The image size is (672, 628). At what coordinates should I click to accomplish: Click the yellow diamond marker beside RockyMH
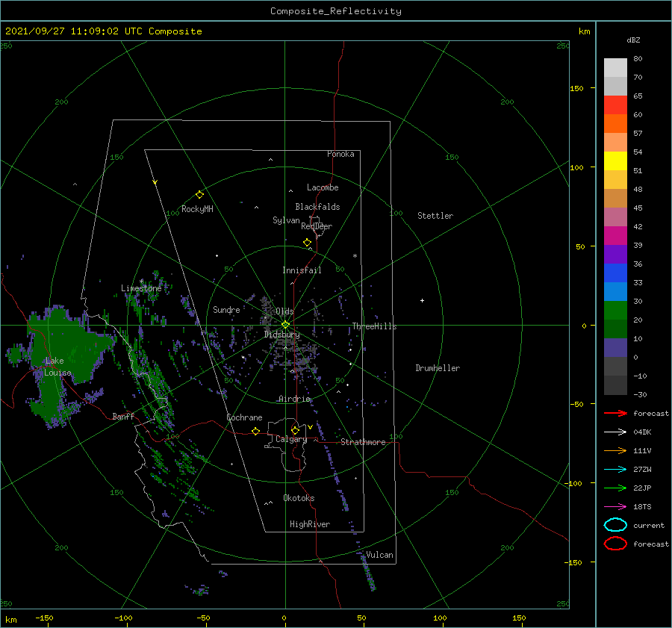click(199, 195)
